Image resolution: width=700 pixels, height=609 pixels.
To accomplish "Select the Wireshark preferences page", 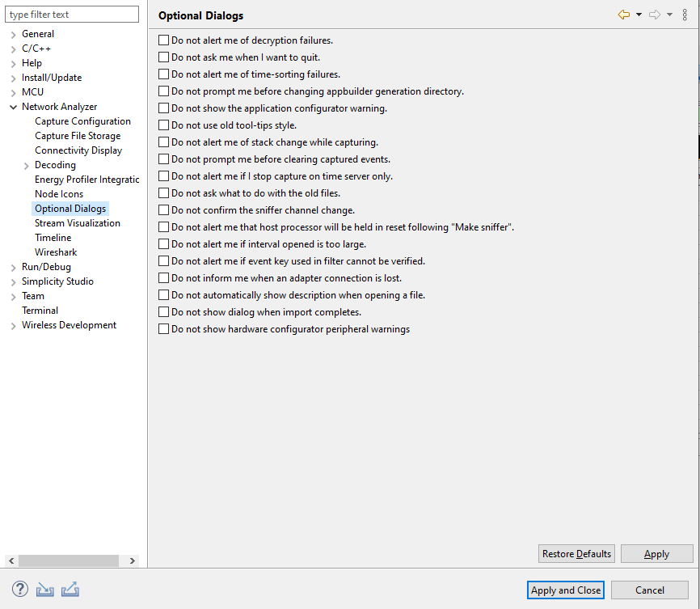I will click(x=56, y=252).
